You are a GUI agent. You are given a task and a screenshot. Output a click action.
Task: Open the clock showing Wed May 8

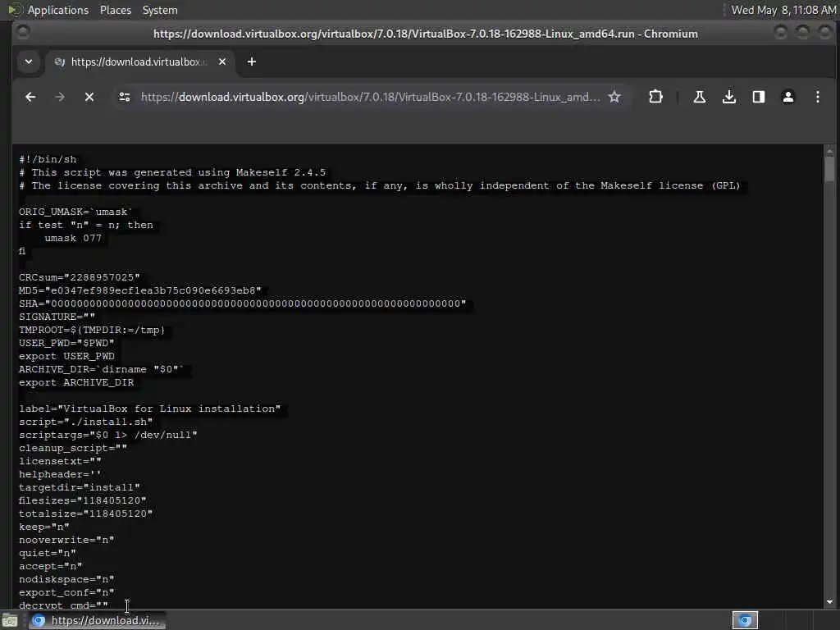coord(783,10)
